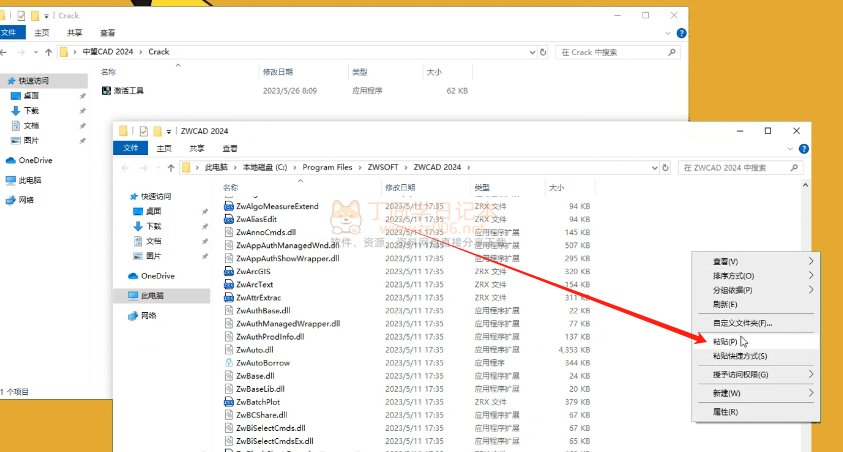Expand ribbon chevron in ZWCAD 2024 window
The image size is (843, 452).
tap(790, 149)
